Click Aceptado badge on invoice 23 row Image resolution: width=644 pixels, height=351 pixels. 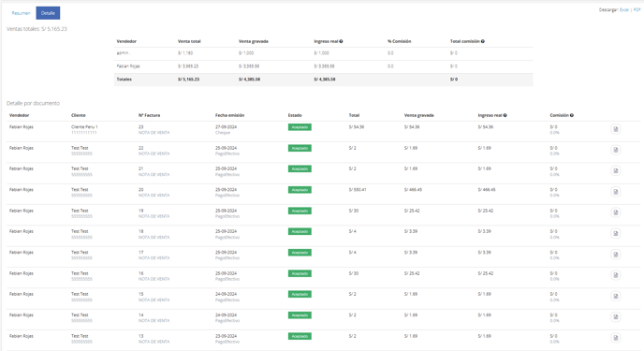pos(300,127)
